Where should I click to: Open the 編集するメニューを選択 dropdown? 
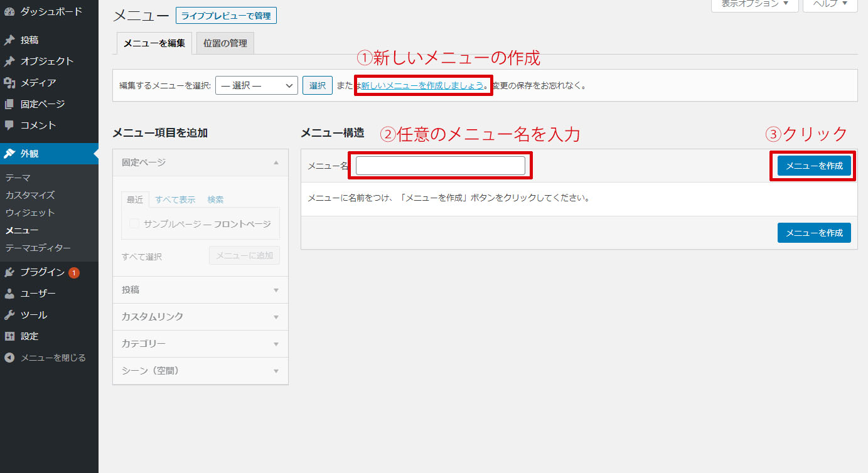click(x=256, y=85)
